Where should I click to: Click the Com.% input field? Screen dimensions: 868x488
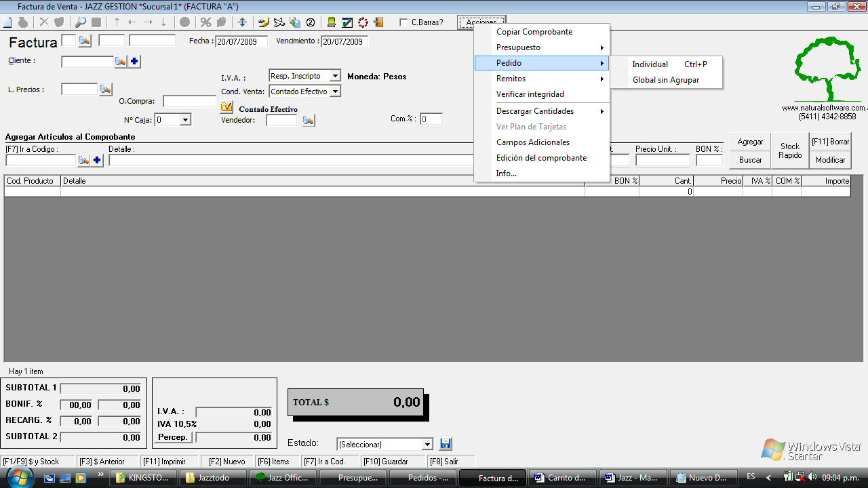tap(431, 119)
